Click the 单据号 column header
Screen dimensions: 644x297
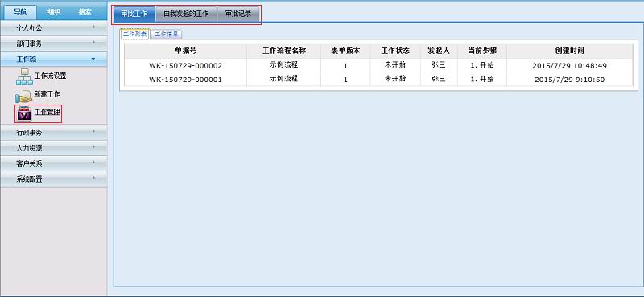pos(186,51)
